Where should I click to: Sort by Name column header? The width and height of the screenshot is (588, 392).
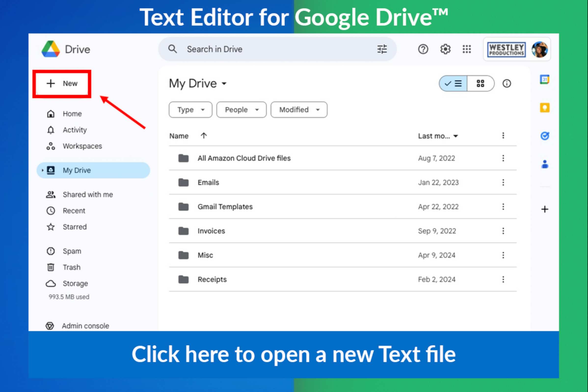(x=179, y=136)
